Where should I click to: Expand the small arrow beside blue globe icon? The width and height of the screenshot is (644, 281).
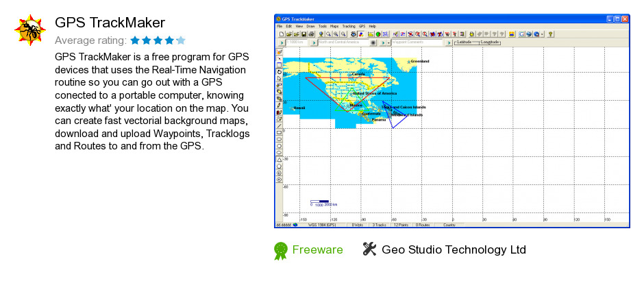542,34
